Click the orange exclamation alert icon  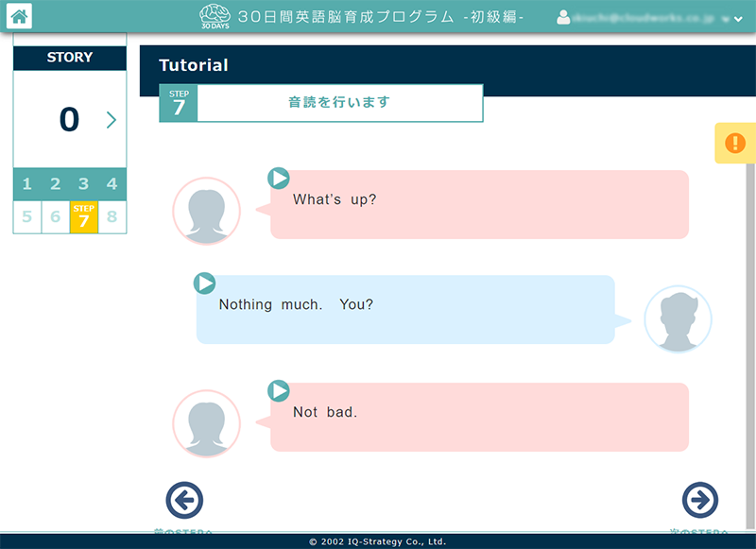click(x=734, y=143)
